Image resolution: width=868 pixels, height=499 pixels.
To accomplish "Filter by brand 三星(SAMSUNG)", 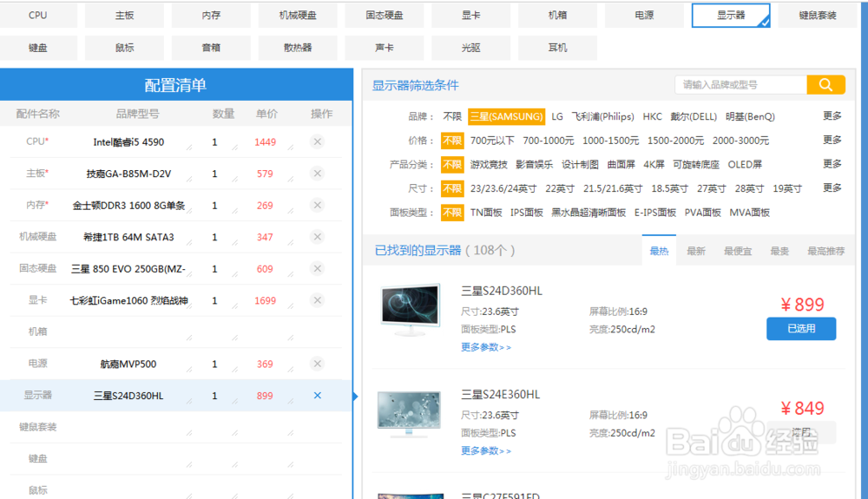I will tap(507, 117).
